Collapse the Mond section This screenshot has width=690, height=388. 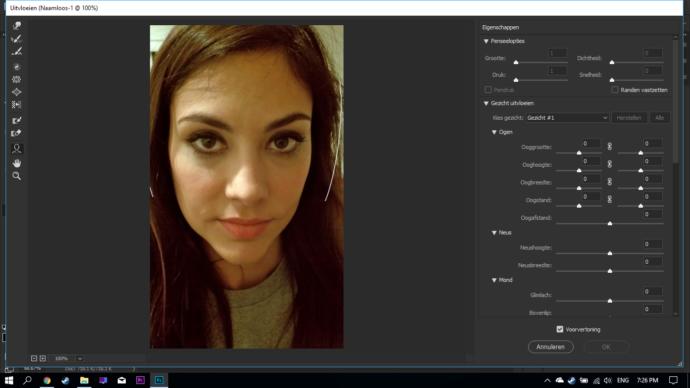(x=494, y=280)
